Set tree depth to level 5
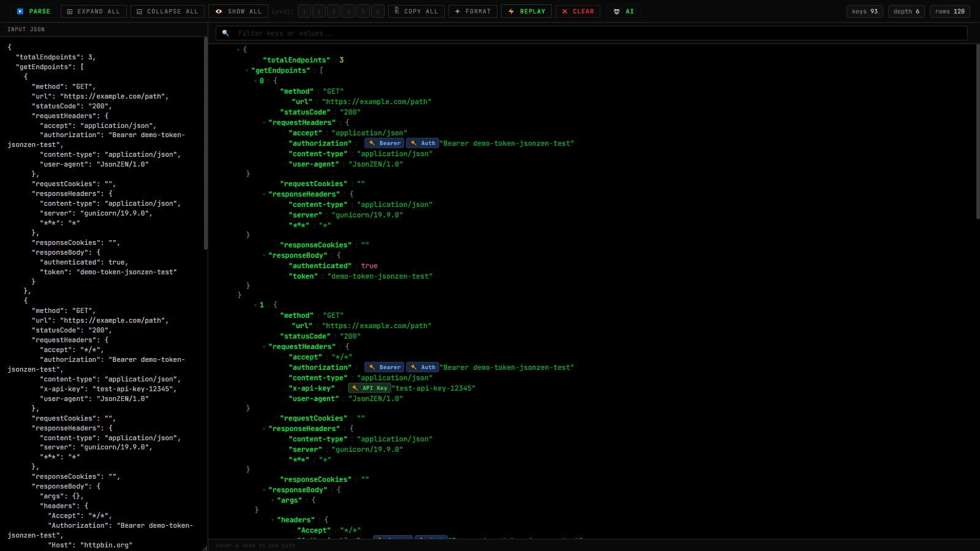The width and height of the screenshot is (980, 551). (363, 11)
